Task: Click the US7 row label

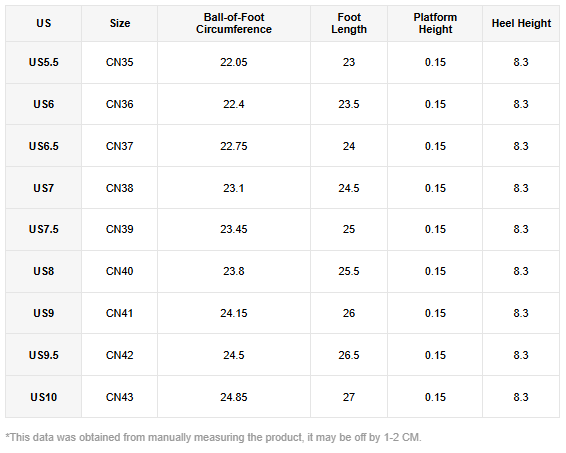Action: point(43,188)
